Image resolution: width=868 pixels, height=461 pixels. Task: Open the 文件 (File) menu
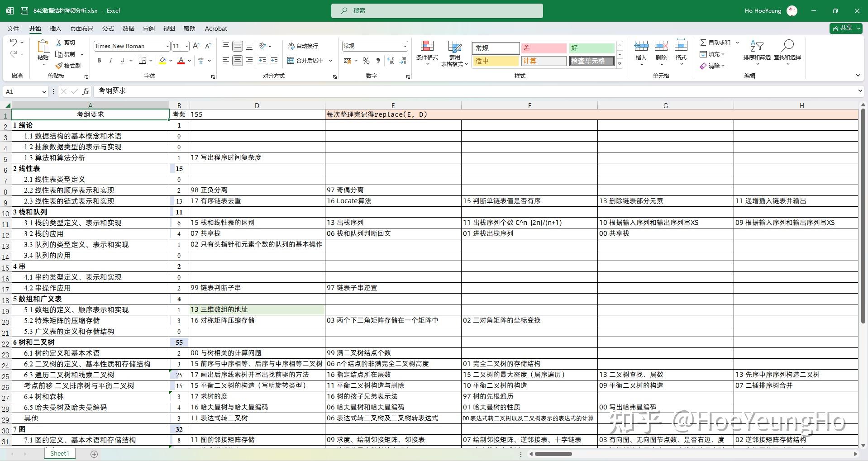point(13,29)
